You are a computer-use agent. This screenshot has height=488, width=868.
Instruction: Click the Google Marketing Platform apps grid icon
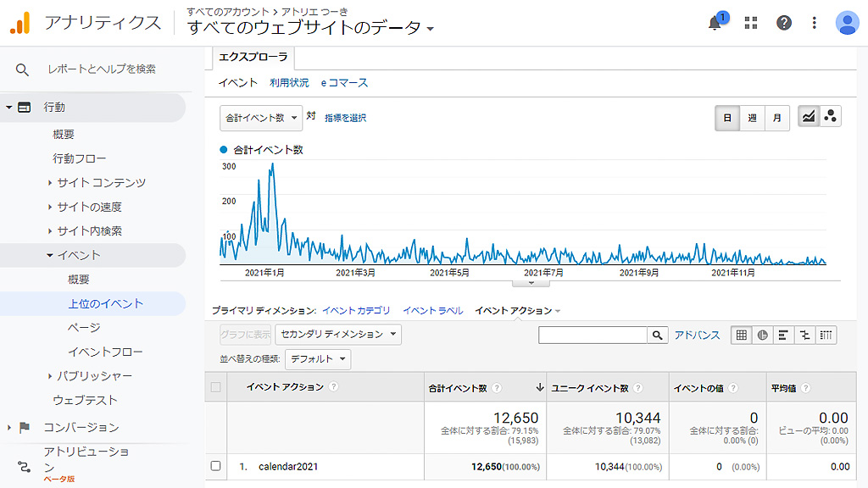pyautogui.click(x=749, y=23)
